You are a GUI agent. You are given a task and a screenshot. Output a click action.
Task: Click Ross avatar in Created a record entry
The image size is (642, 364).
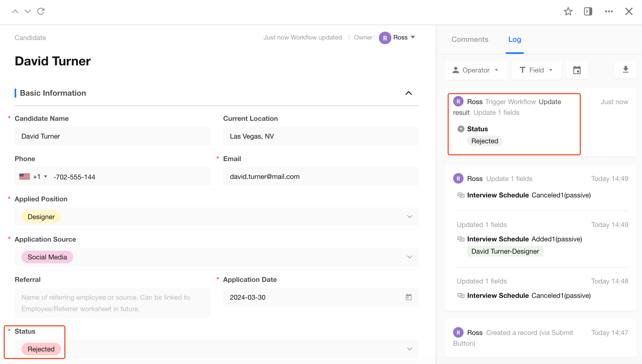click(458, 332)
